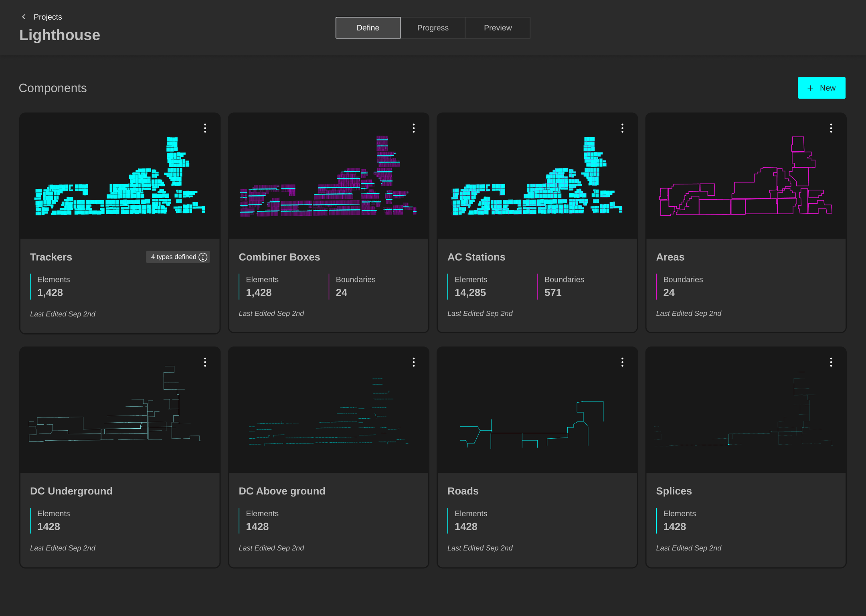Open the Combiner Boxes map thumbnail
This screenshot has height=616, width=866.
tap(328, 176)
